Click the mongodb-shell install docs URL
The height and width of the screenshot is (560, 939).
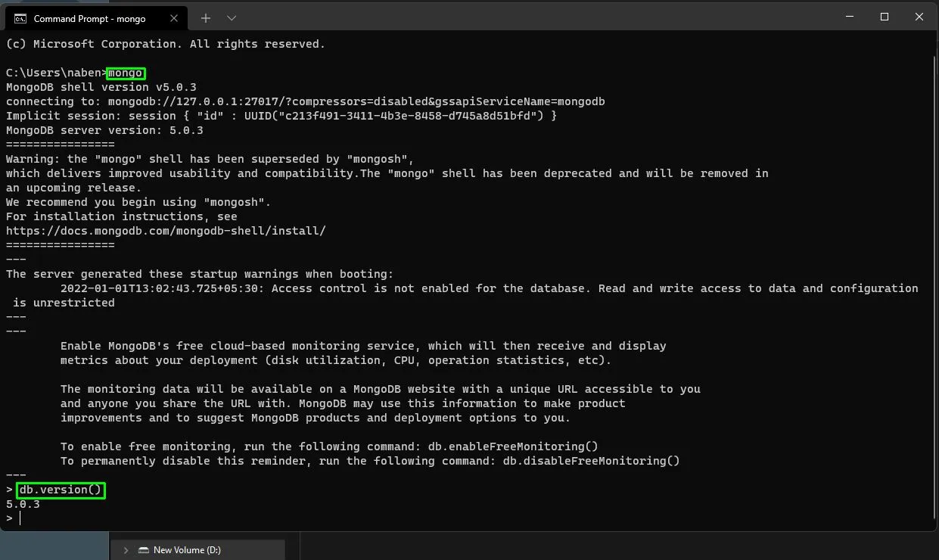pyautogui.click(x=166, y=231)
